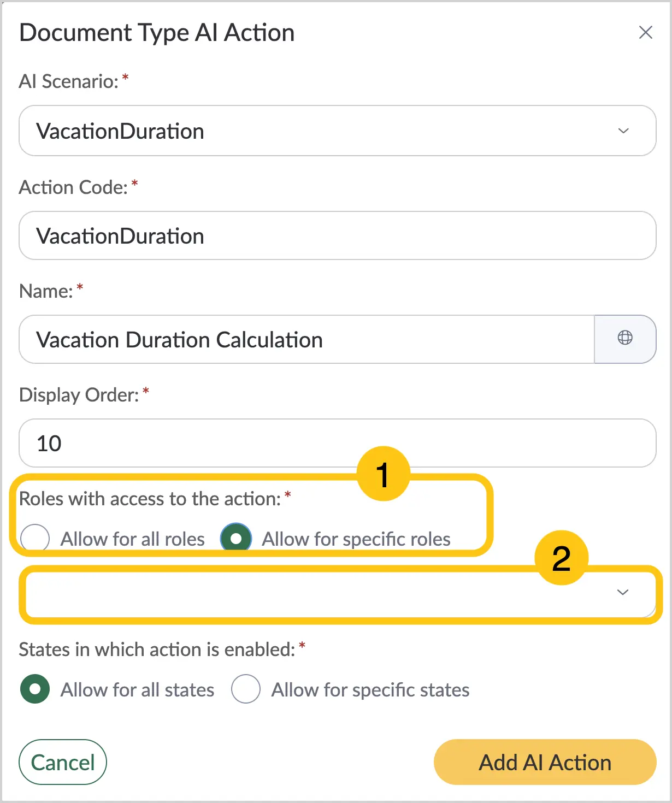Viewport: 672px width, 803px height.
Task: Close the Document Type AI Action dialog
Action: point(645,32)
